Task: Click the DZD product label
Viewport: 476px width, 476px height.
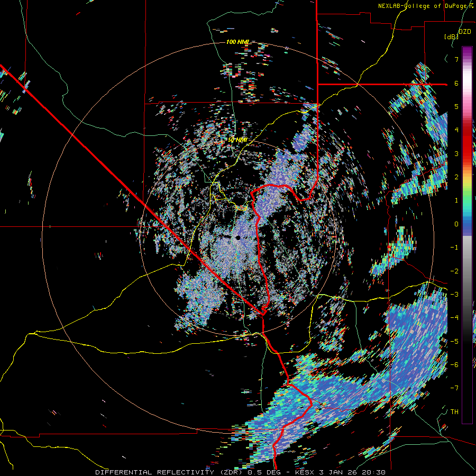Action: 464,32
